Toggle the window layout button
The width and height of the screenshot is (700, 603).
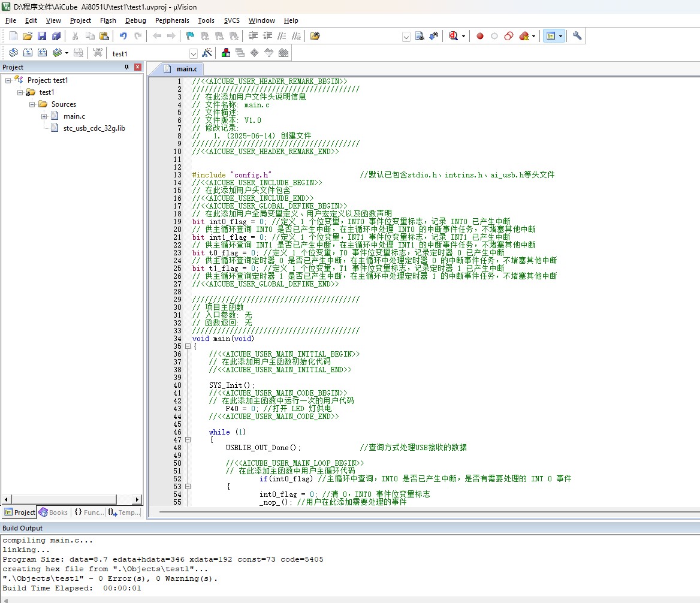point(551,36)
